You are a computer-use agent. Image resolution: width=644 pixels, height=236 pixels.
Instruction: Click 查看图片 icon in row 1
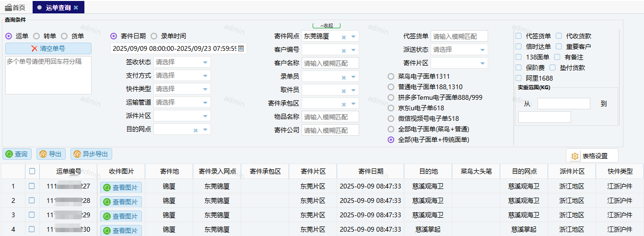107,188
